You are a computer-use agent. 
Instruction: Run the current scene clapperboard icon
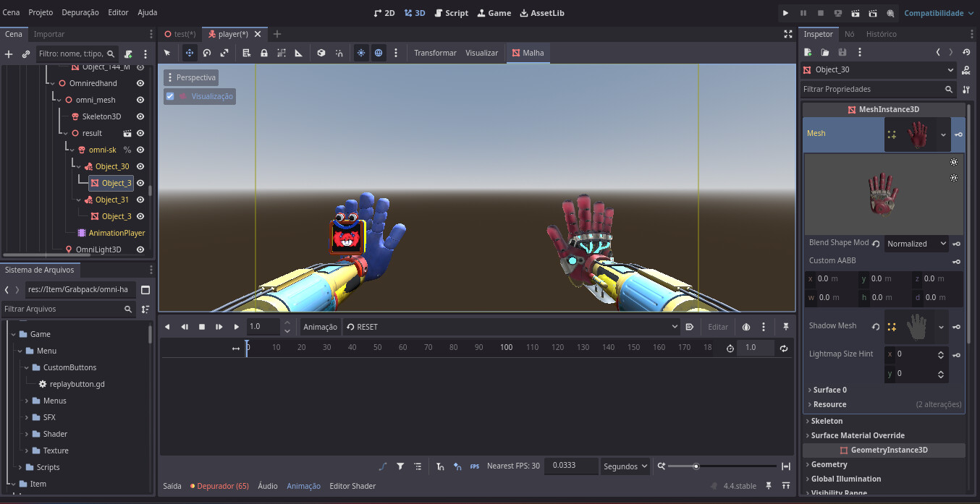coord(856,13)
